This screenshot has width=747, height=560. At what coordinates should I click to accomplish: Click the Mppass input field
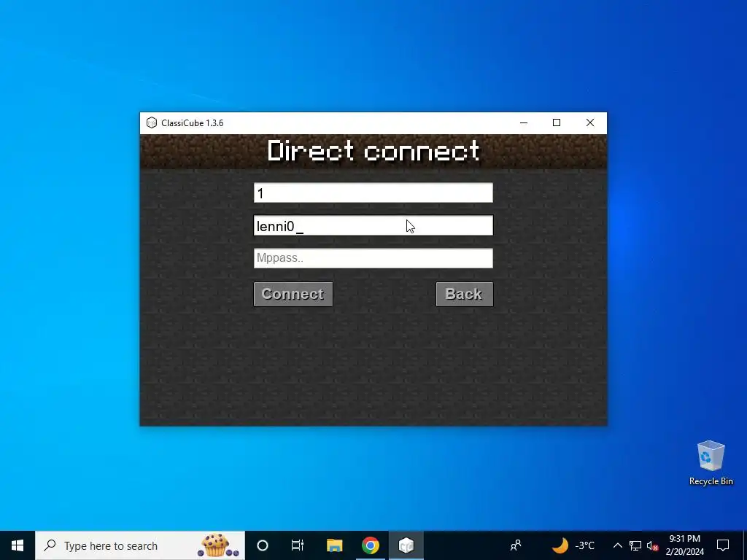click(373, 258)
